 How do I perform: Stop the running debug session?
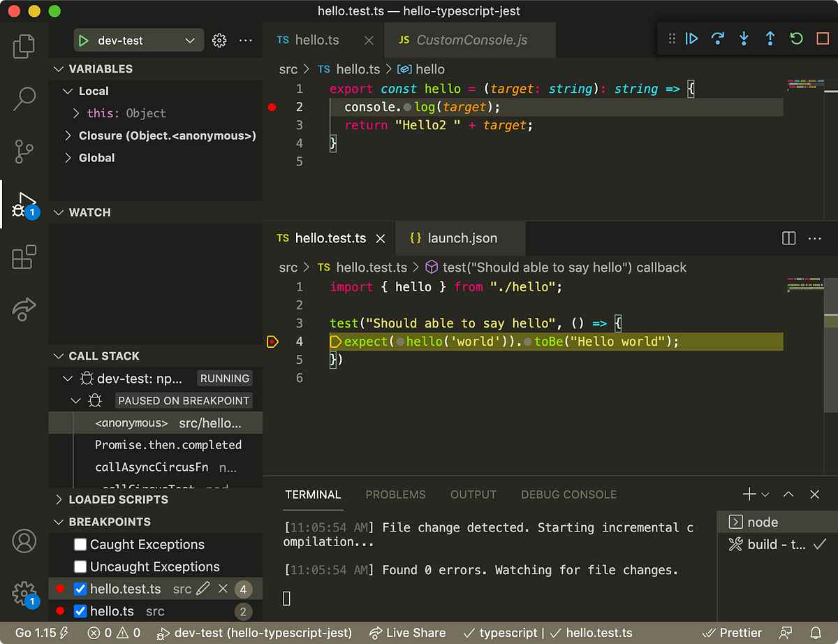(822, 39)
